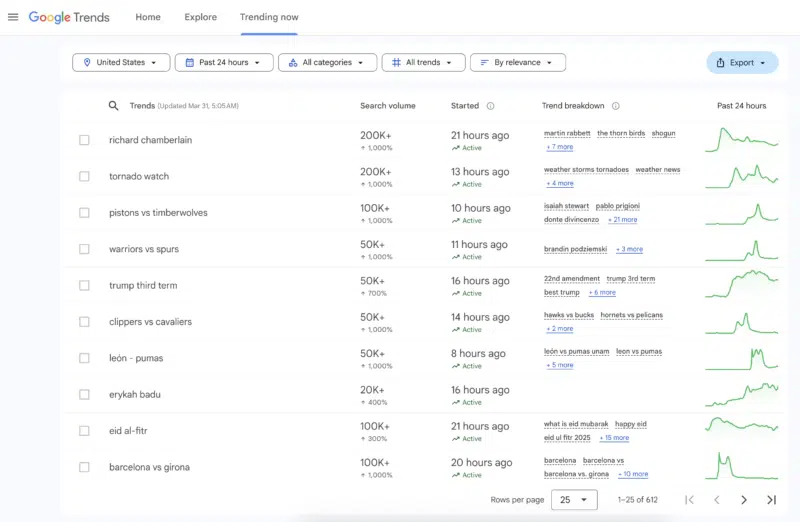Click the info icon next to Trend breakdown
This screenshot has width=800, height=522.
[x=616, y=106]
